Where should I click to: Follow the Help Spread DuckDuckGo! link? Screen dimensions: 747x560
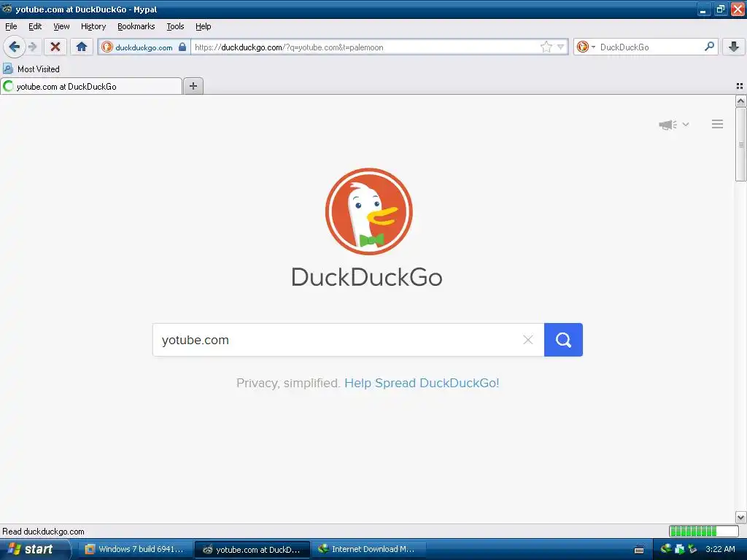pos(422,383)
